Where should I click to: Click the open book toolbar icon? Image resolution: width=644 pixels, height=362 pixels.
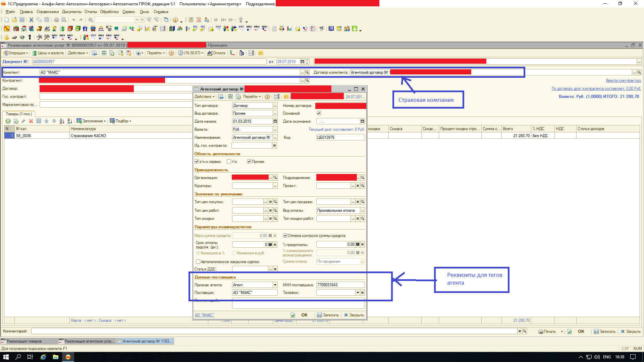click(x=331, y=28)
